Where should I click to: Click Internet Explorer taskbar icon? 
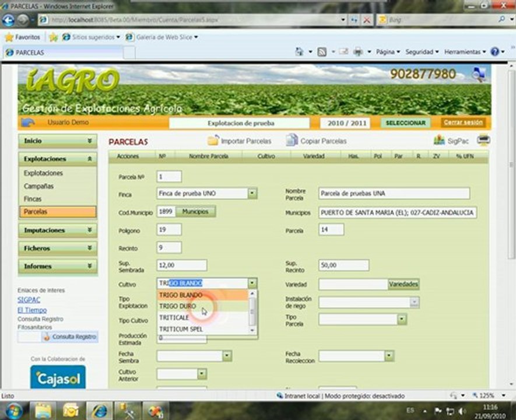[x=99, y=411]
